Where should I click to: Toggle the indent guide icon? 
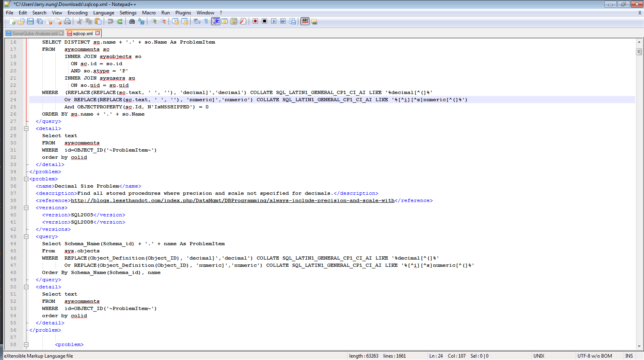[215, 21]
